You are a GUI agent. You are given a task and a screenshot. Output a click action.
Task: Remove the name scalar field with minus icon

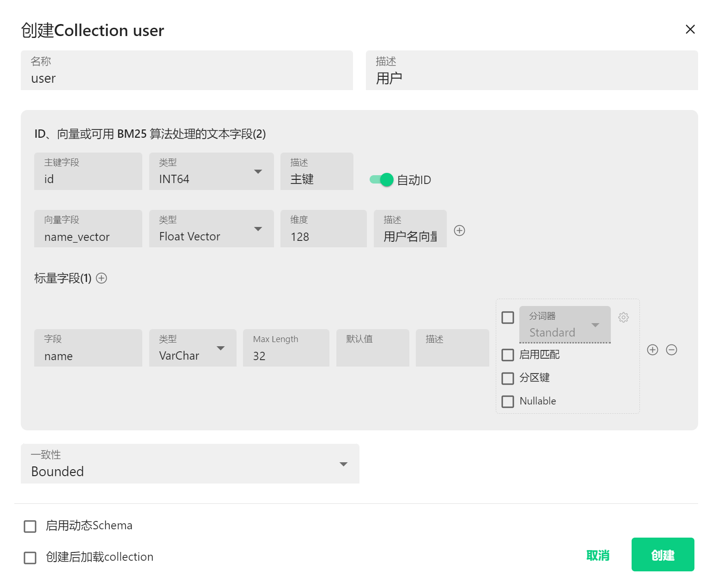pyautogui.click(x=671, y=350)
